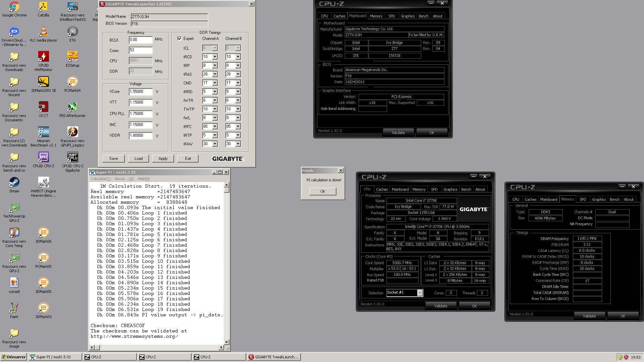
Task: Open the EZSetup desktop icon
Action: (x=72, y=59)
